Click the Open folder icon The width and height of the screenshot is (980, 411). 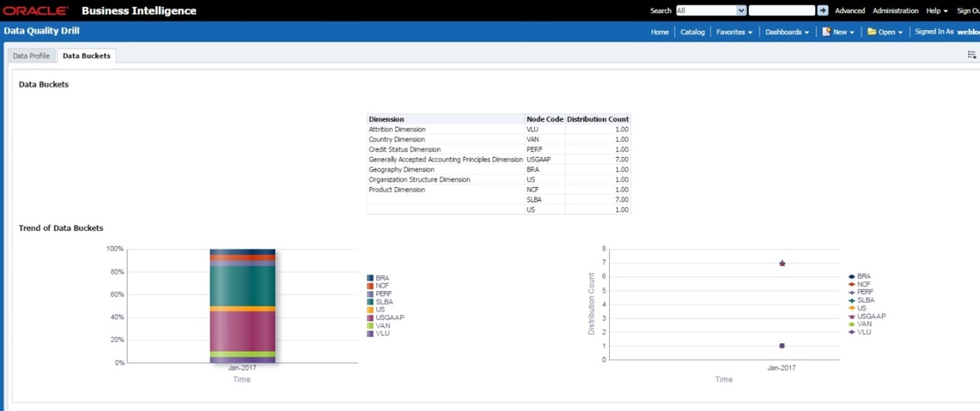point(872,32)
